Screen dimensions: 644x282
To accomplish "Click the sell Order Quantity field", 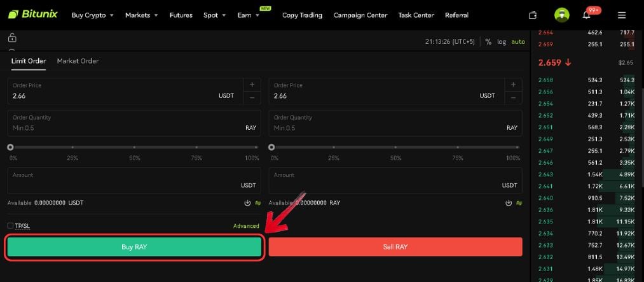I will (395, 123).
